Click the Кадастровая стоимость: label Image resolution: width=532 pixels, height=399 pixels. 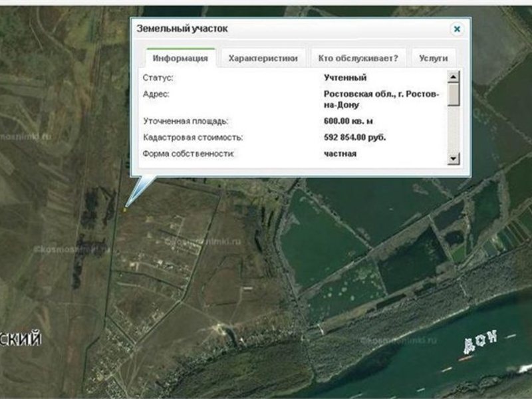pos(193,138)
